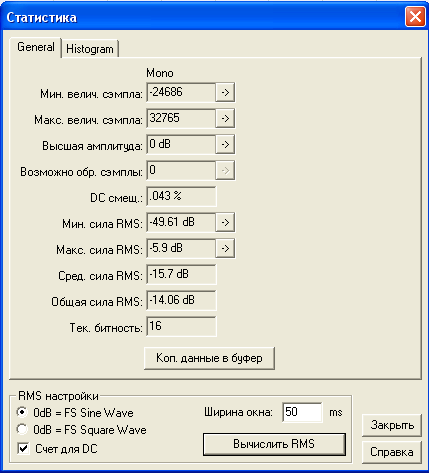Click the arrow beside Мин. сила RMS
429x473 pixels.
click(x=225, y=222)
